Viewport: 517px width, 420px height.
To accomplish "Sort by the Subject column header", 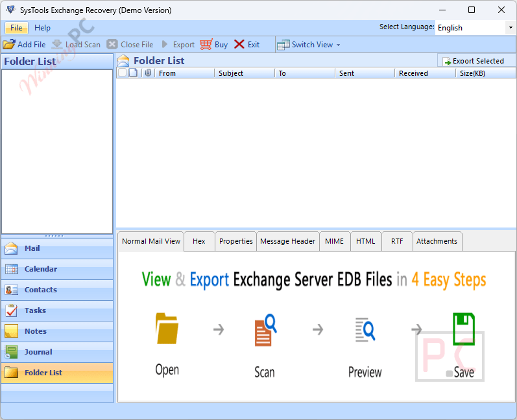I will (245, 73).
